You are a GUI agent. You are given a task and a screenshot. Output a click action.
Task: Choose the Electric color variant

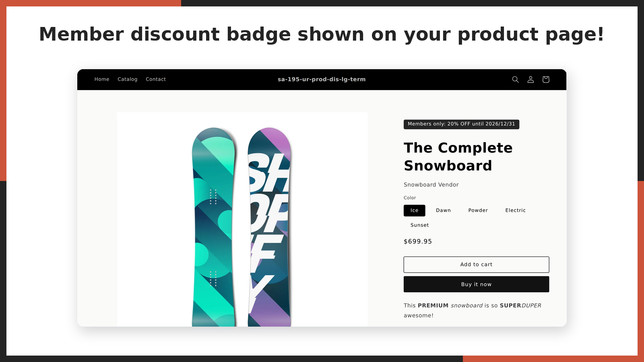click(516, 210)
